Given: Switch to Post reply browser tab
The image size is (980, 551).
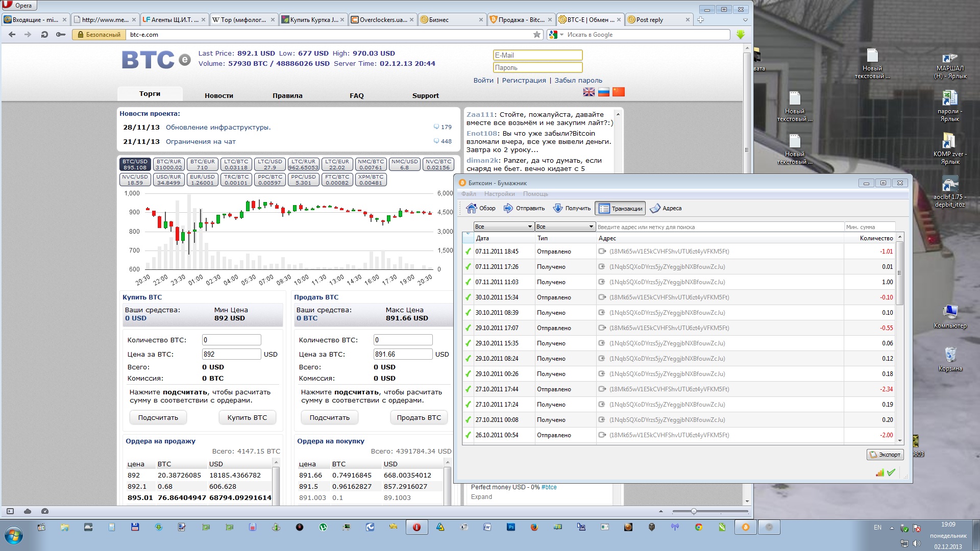Looking at the screenshot, I should pos(658,20).
